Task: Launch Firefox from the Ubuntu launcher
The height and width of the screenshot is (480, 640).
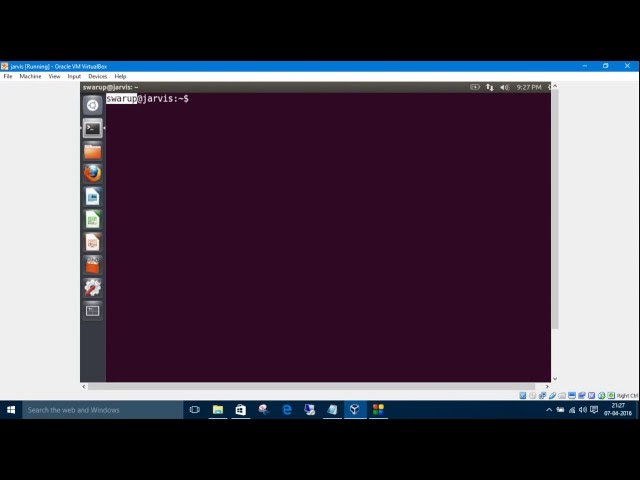Action: (x=93, y=174)
